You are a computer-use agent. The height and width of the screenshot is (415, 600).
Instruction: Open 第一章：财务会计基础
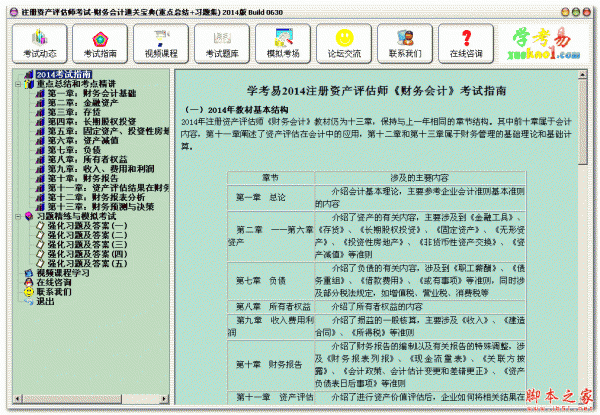pos(92,93)
